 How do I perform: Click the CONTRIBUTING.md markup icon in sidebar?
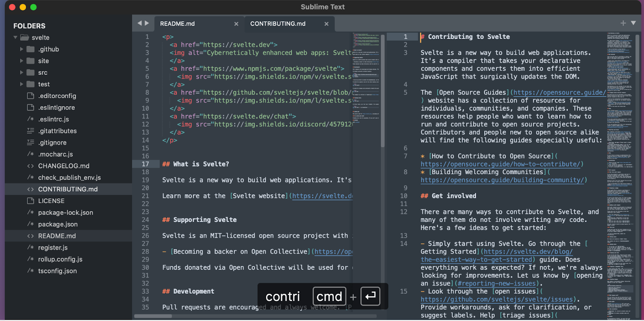tap(31, 189)
